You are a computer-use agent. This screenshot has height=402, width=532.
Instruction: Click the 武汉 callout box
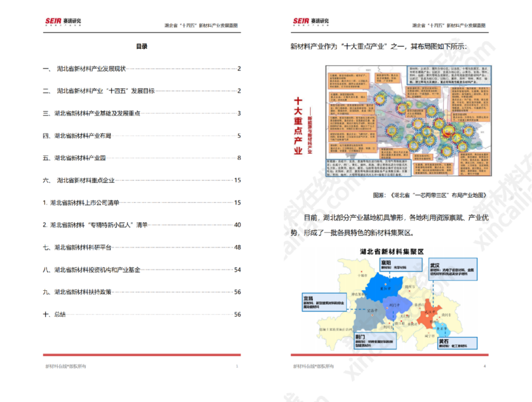pos(453,269)
